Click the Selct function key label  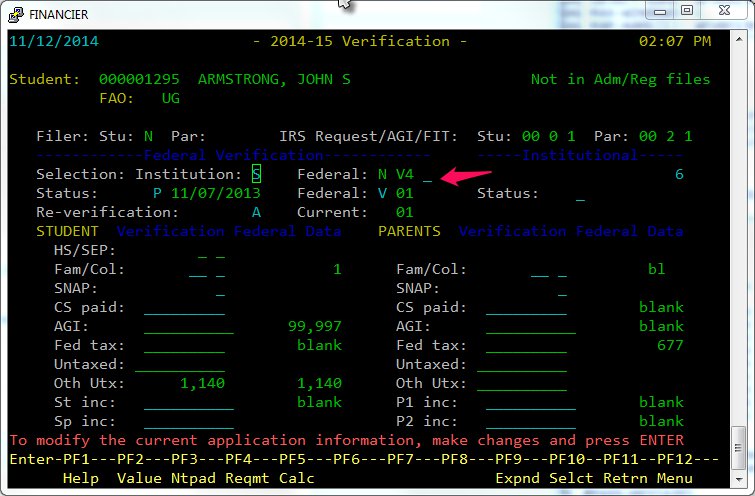[x=571, y=478]
